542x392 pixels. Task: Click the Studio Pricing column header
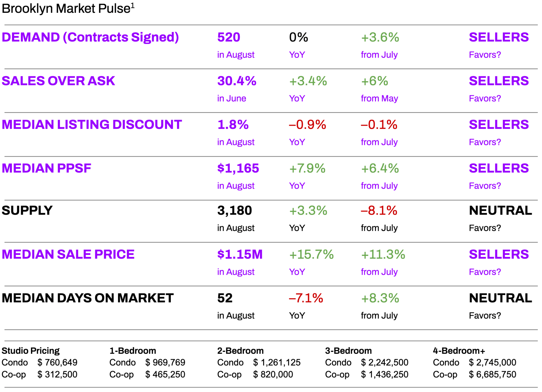point(30,351)
